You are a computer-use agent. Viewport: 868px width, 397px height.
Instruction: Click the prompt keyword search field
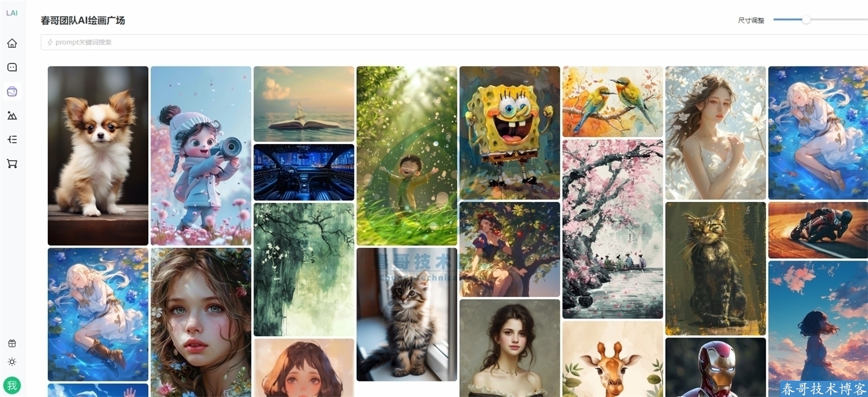[x=454, y=42]
